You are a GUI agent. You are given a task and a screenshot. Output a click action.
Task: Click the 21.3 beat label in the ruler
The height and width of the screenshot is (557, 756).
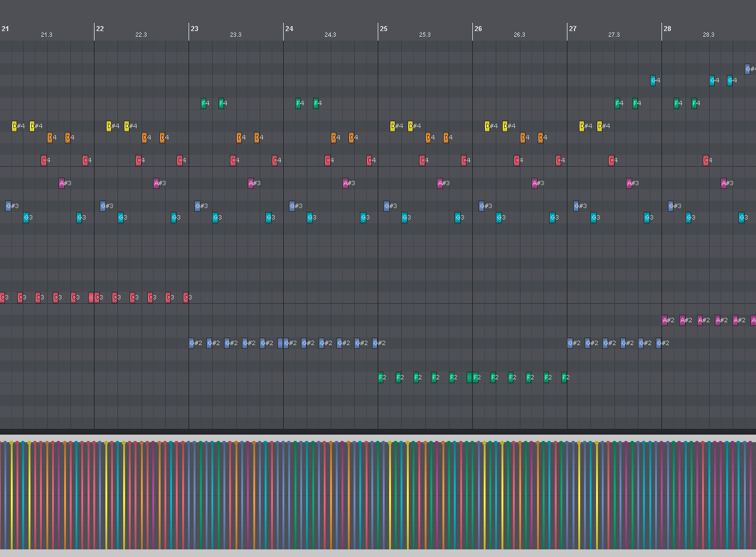(46, 35)
